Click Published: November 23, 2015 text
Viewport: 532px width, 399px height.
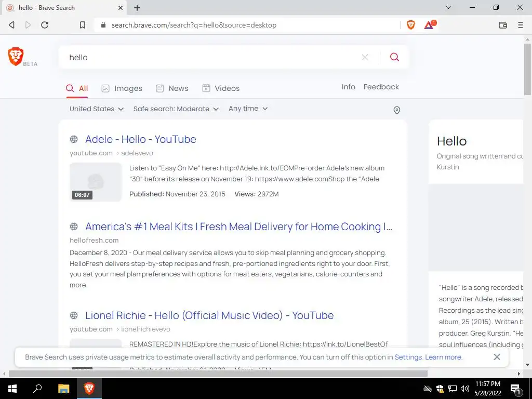pos(177,194)
